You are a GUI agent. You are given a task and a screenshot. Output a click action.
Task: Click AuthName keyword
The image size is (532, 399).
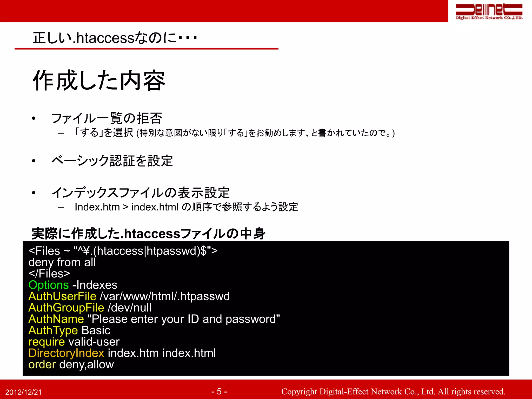click(x=56, y=319)
